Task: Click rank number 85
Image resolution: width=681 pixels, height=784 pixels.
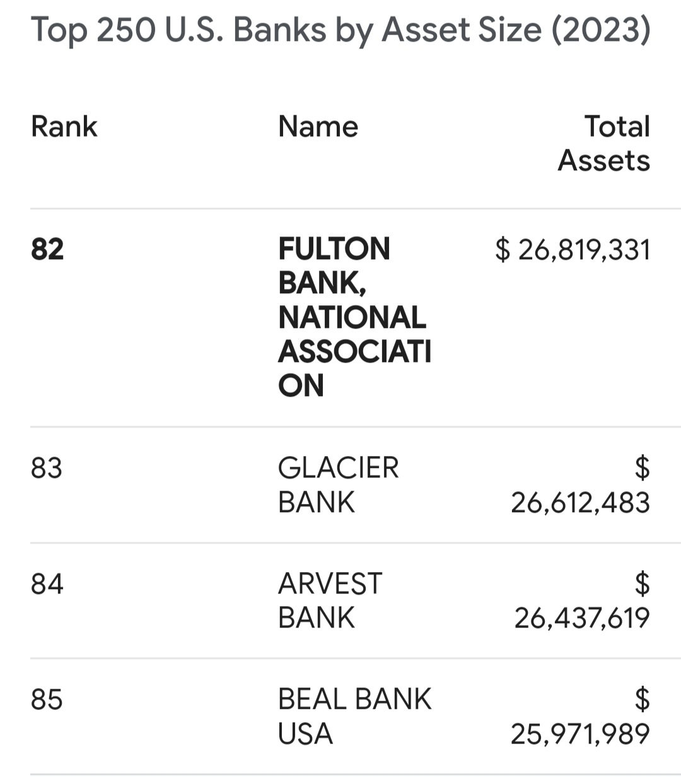Action: (47, 699)
